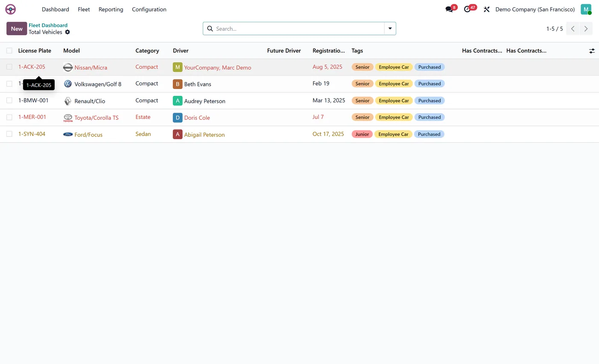Open the Total Vehicles gear settings
The image size is (599, 364).
click(68, 32)
